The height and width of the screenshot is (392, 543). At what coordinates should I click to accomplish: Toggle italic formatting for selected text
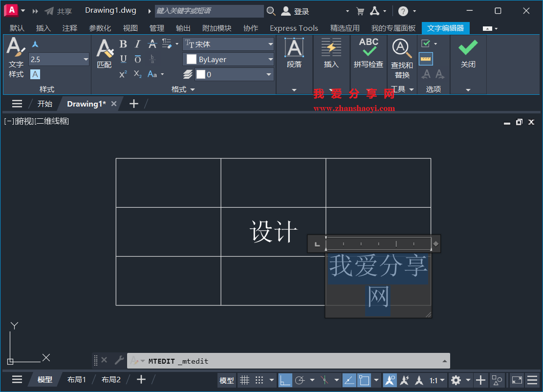(x=137, y=44)
